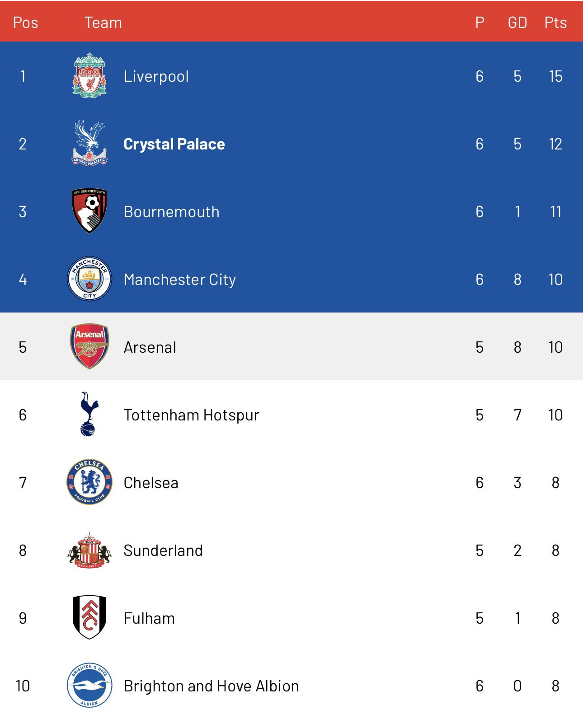Image resolution: width=583 pixels, height=728 pixels.
Task: Click the Fulham FFC crest
Action: pos(89,617)
